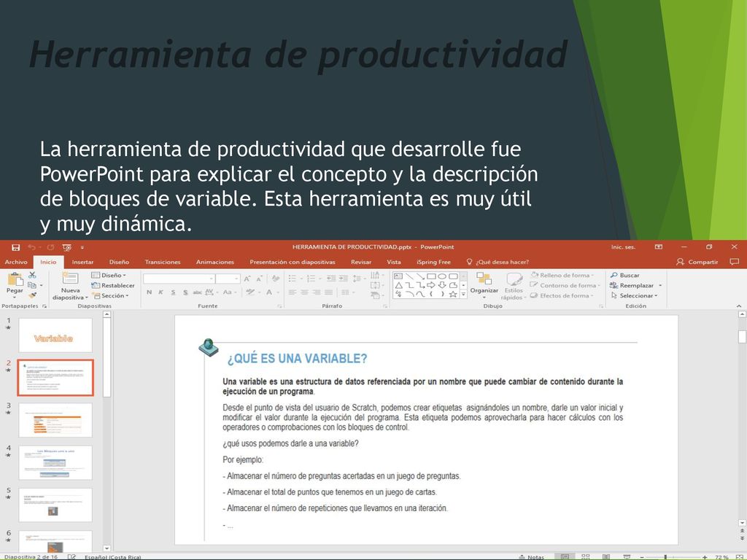Collapse the ribbon with the chevron
Viewport: 747px width, 560px height.
click(x=738, y=306)
